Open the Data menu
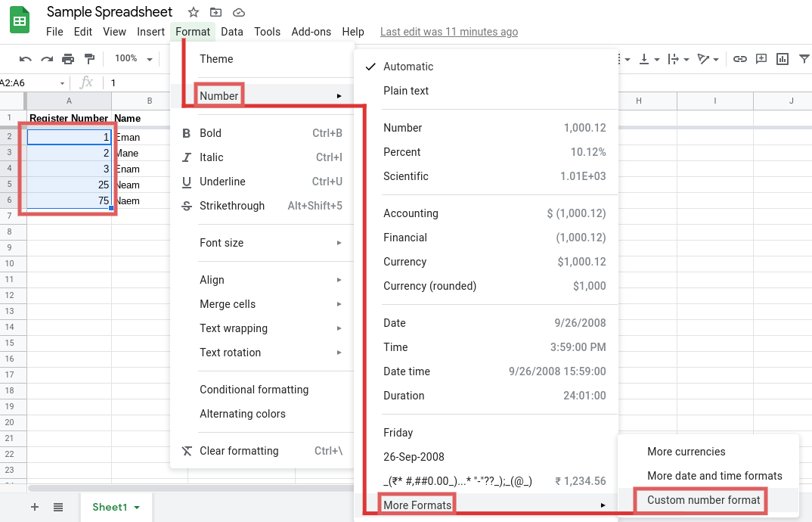Image resolution: width=812 pixels, height=522 pixels. click(231, 32)
